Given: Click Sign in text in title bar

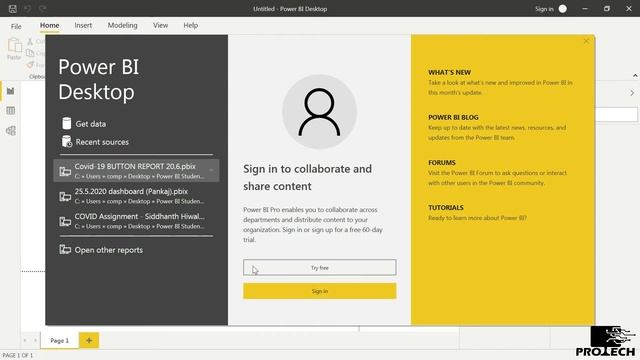Looking at the screenshot, I should pos(544,9).
